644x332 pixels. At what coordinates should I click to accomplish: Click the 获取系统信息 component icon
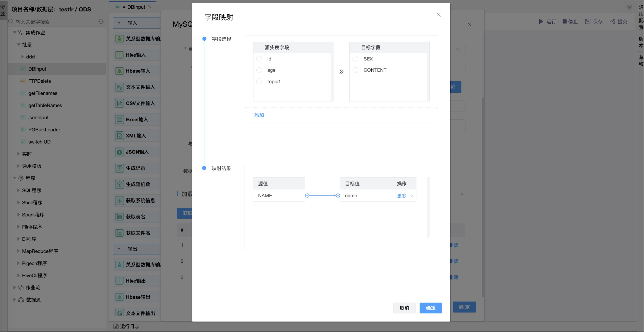tap(119, 200)
